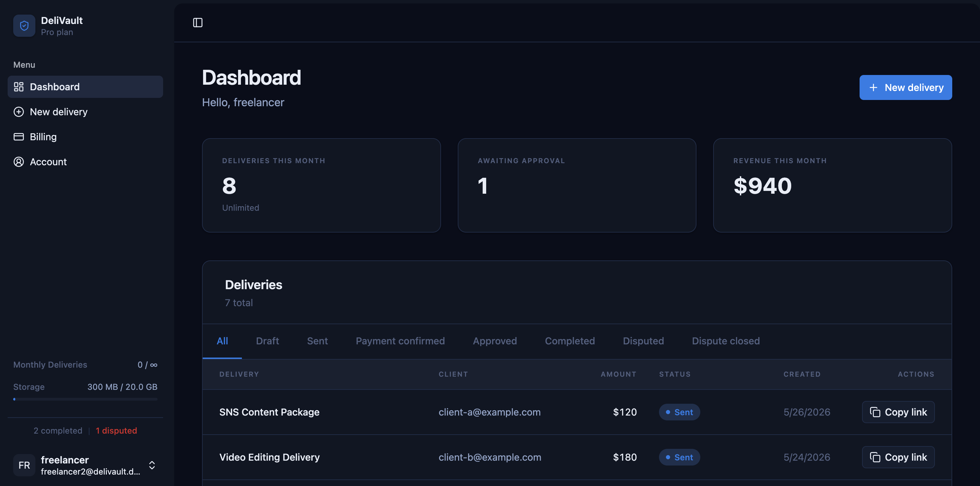Click the DELIVERY column header
Screen dimensions: 980x486
[x=239, y=374]
